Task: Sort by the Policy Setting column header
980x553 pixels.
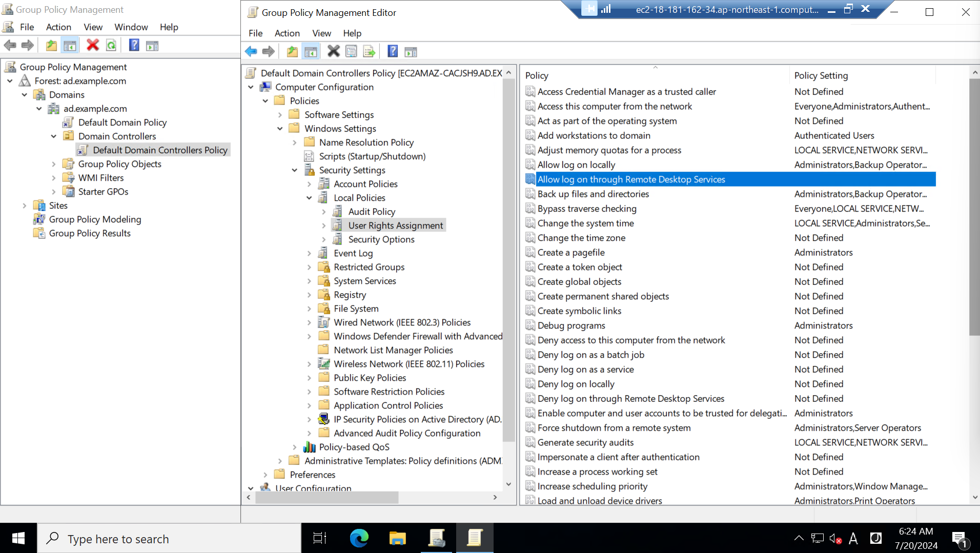Action: pyautogui.click(x=862, y=75)
